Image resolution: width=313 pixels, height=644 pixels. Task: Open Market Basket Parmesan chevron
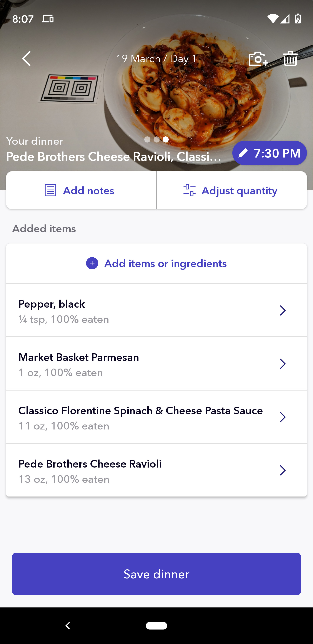coord(283,364)
